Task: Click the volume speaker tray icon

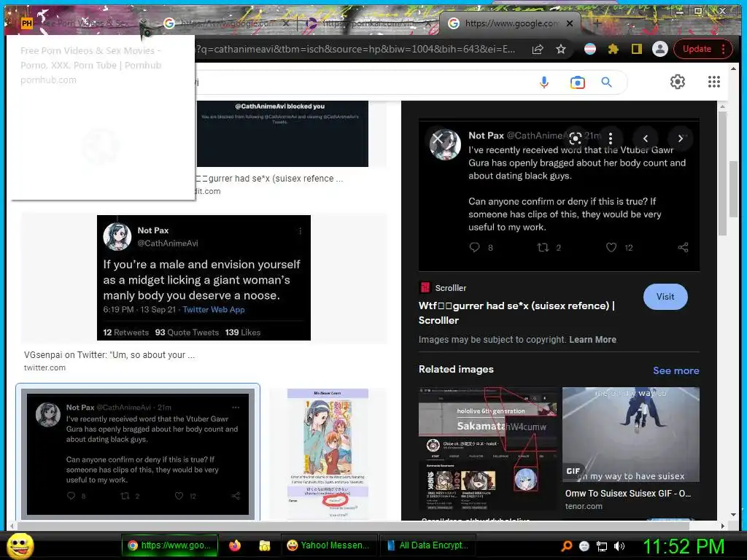Action: 619,546
